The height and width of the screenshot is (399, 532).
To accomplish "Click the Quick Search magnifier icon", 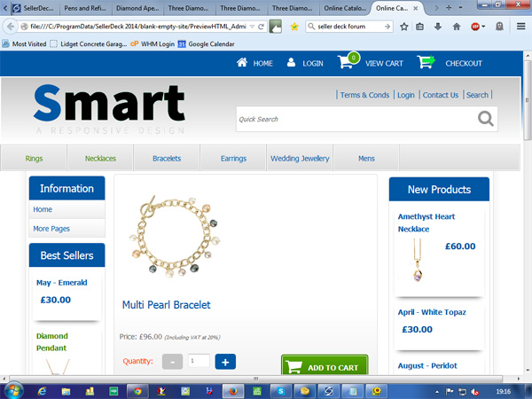I will coord(486,119).
